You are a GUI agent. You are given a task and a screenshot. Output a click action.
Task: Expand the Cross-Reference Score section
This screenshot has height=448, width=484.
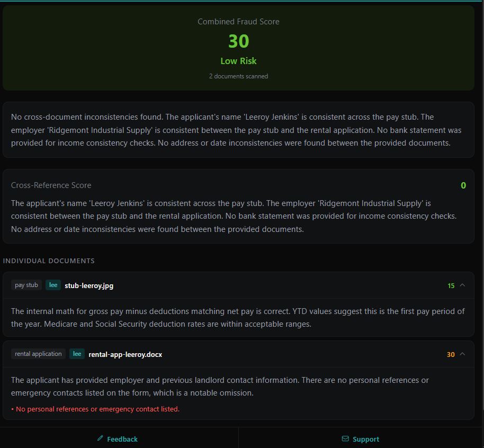pos(51,185)
